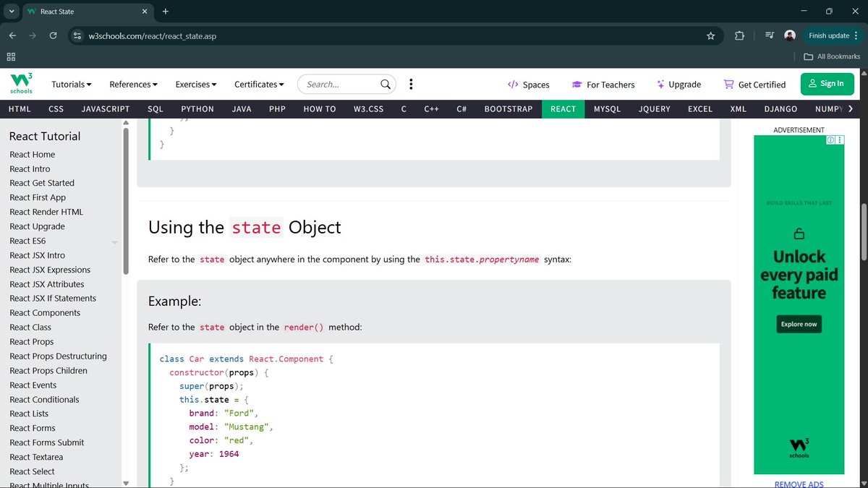Open the Chrome three-dot menu next to Finish update
This screenshot has height=488, width=868.
coord(856,35)
